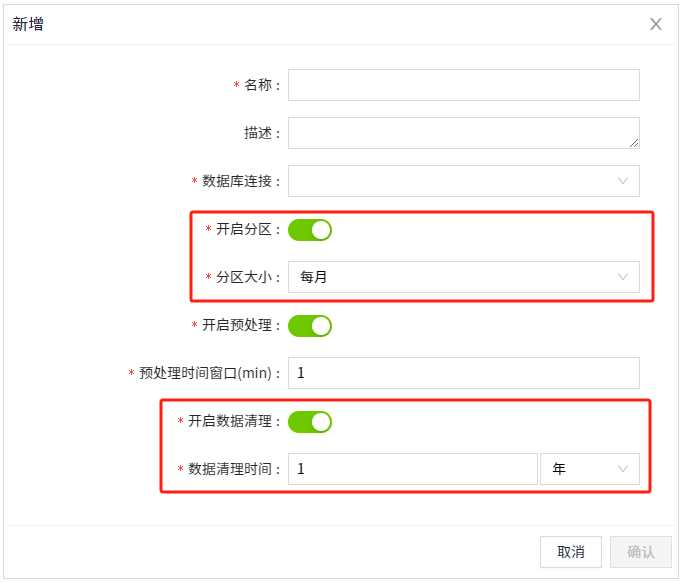Disable the 开启预处理 switch
Screen dimensions: 682x582
(310, 326)
